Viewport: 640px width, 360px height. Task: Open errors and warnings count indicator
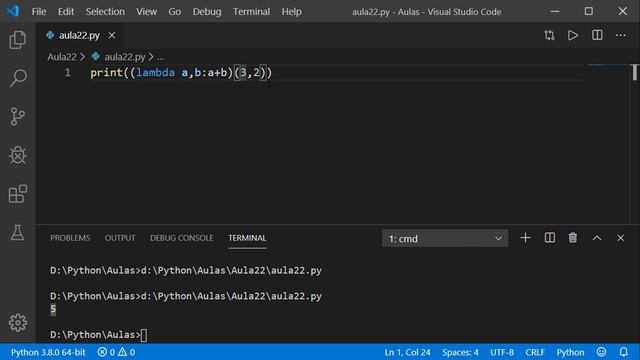pos(116,352)
